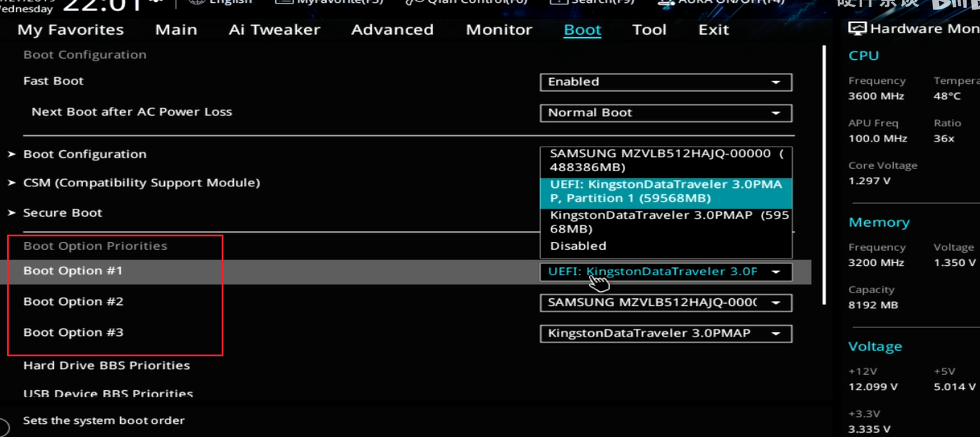The width and height of the screenshot is (980, 437).
Task: Click the Core Voltage value 1.297 V
Action: tap(870, 181)
